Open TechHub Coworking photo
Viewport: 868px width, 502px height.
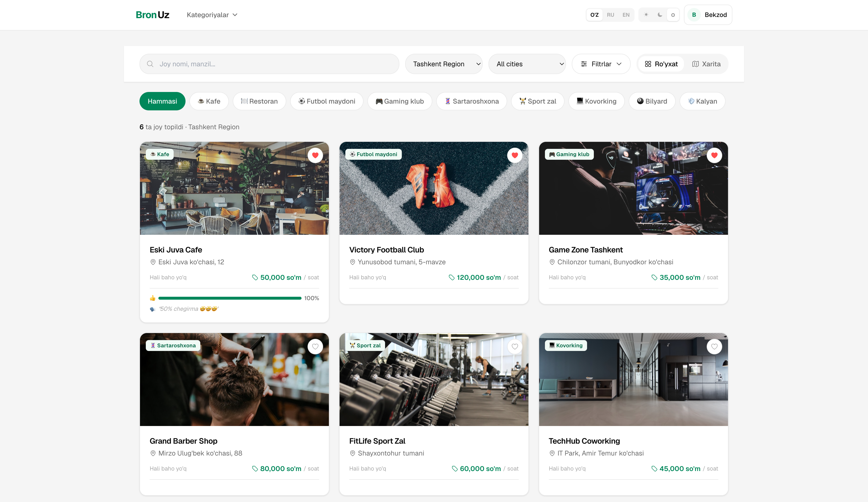[x=633, y=380]
